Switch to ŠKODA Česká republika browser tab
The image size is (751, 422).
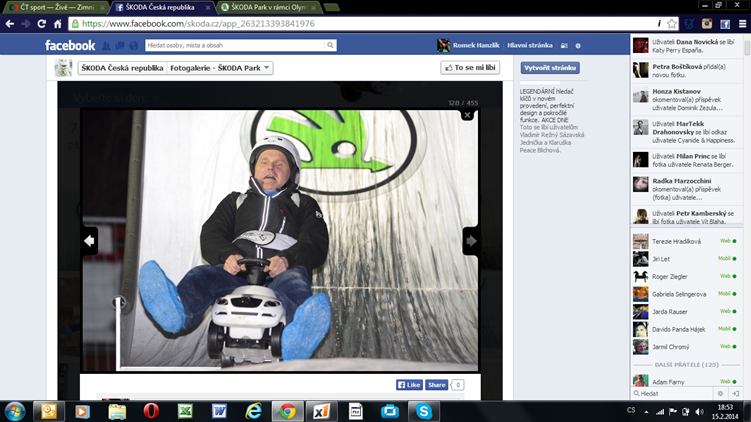click(160, 7)
